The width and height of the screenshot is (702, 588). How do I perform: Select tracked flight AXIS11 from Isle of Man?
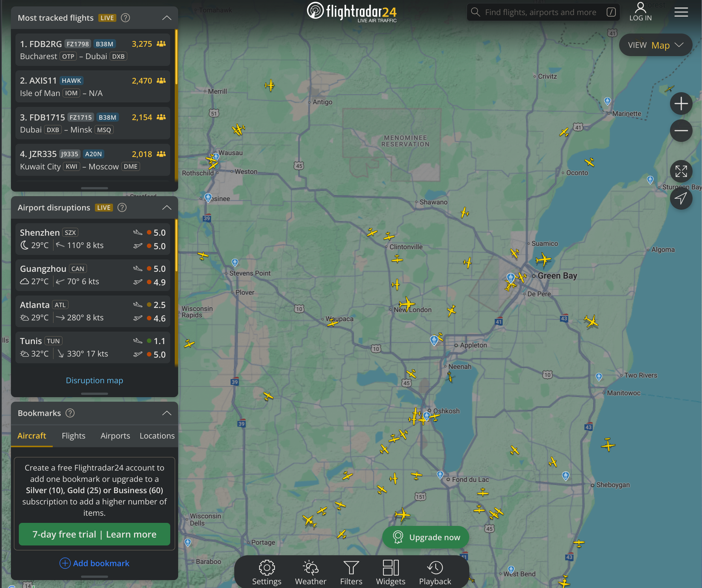[x=93, y=87]
